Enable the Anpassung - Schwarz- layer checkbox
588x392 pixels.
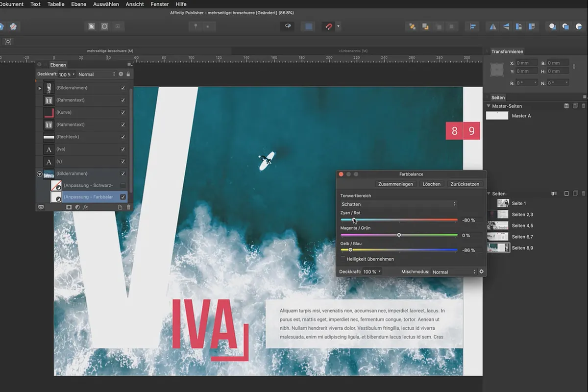coord(123,185)
